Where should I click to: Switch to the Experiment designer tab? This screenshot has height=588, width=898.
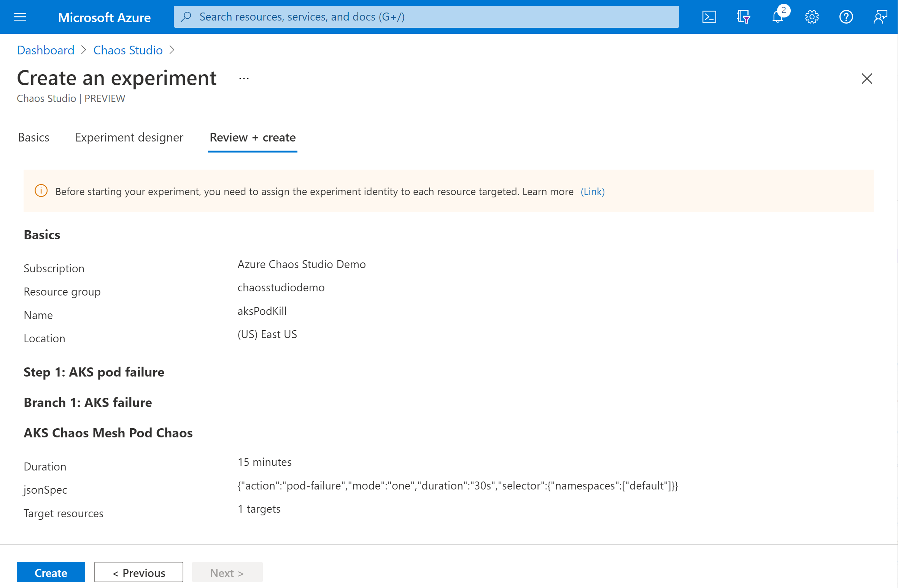pos(129,137)
